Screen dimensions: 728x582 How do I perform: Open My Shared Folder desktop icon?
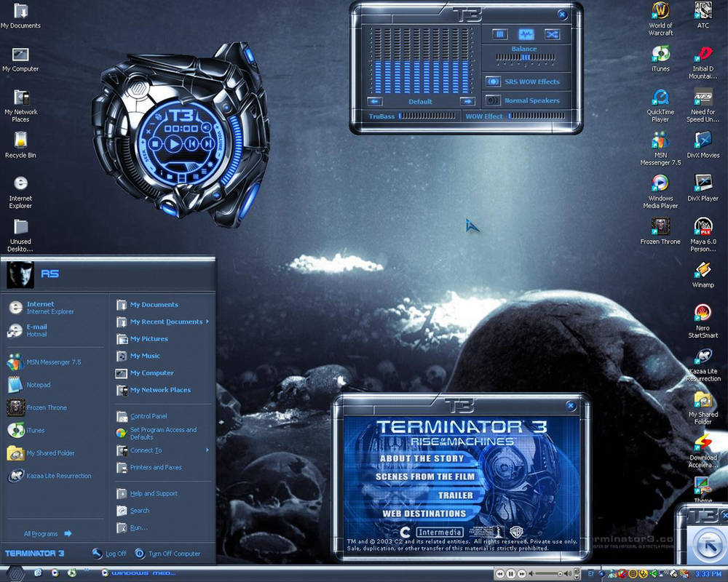coord(703,407)
